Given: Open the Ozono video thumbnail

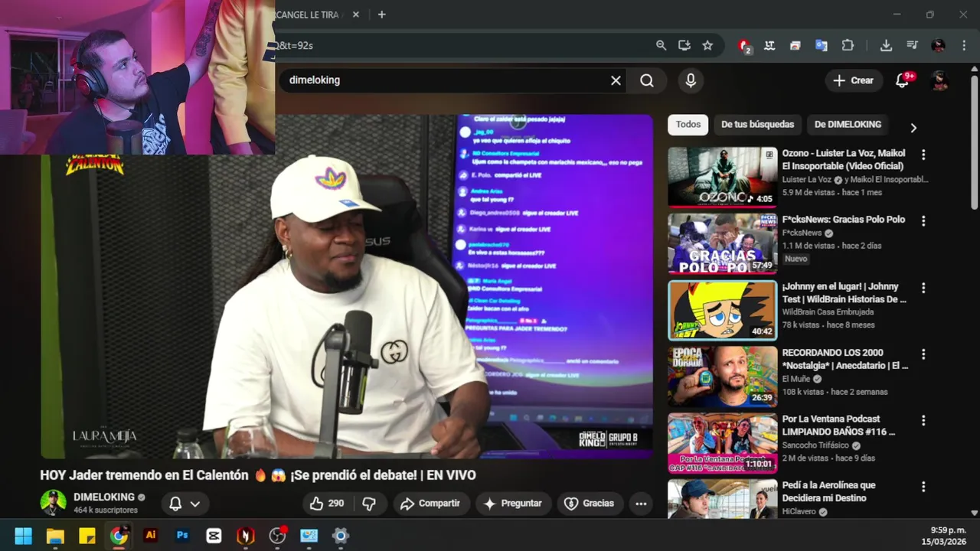Looking at the screenshot, I should click(722, 177).
